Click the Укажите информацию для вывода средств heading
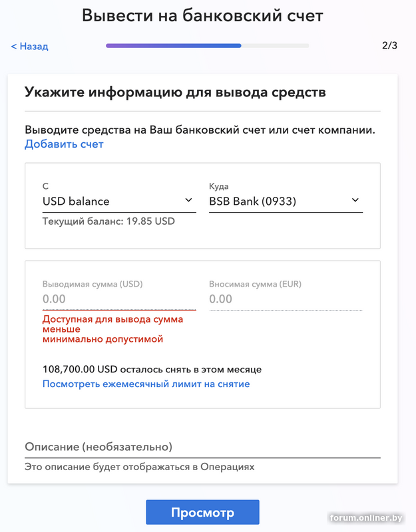The image size is (416, 532). (x=175, y=92)
